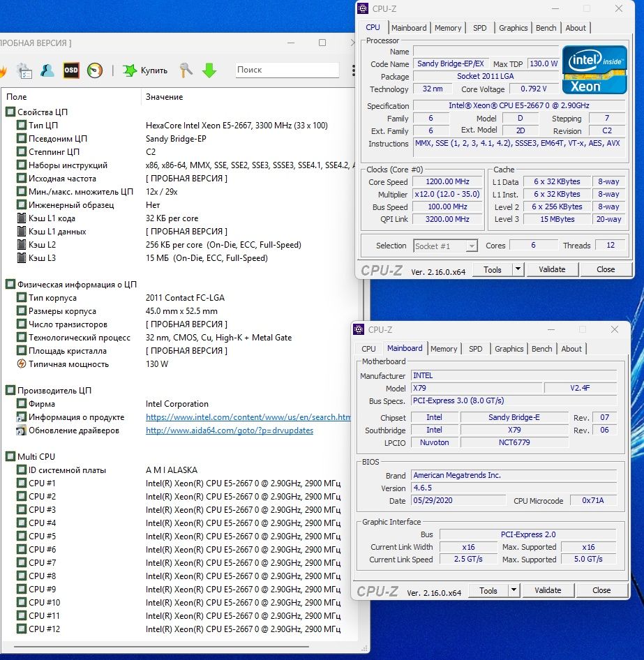644x660 pixels.
Task: Click the Производитель ЦП group icon
Action: pos(10,391)
